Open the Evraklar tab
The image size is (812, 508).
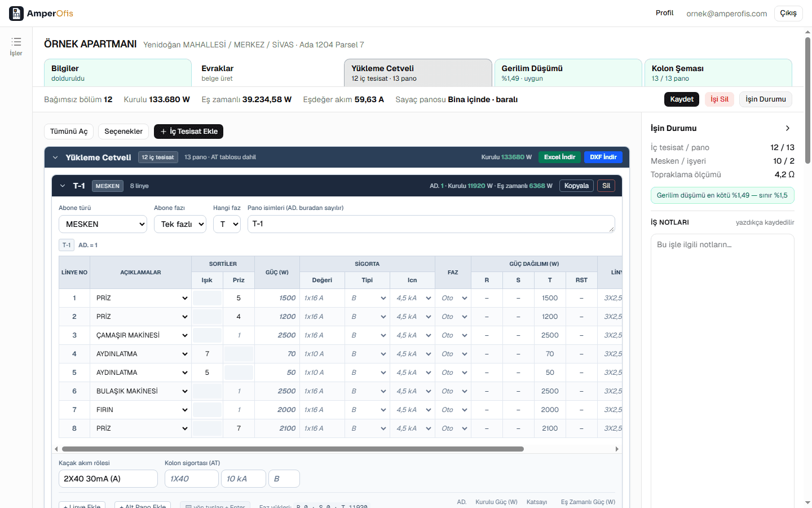[x=268, y=73]
